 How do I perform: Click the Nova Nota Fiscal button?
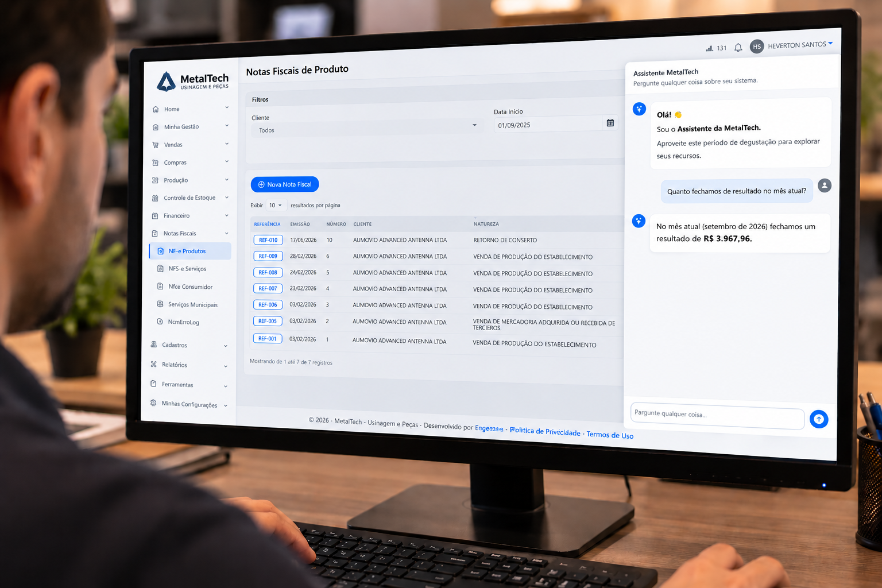[285, 184]
